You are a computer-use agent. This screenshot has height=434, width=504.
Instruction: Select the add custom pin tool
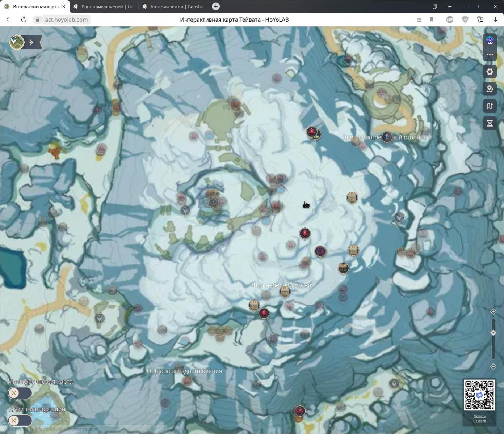(490, 89)
